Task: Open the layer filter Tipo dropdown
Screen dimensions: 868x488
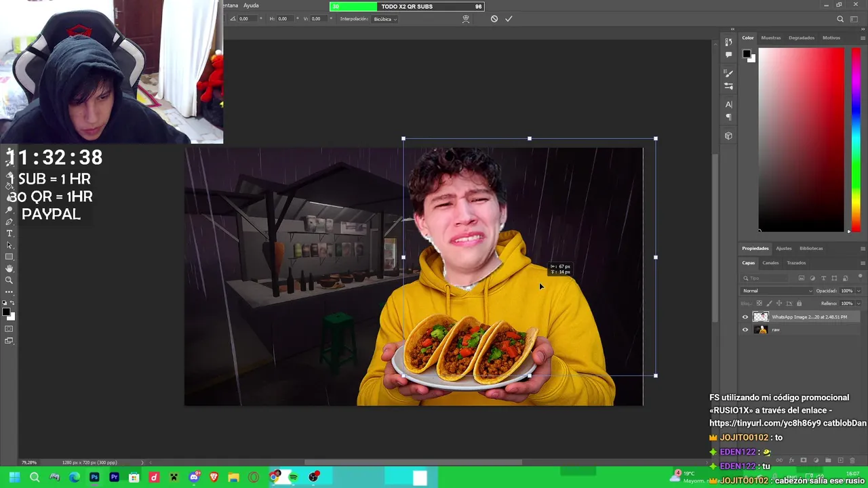Action: coord(765,278)
